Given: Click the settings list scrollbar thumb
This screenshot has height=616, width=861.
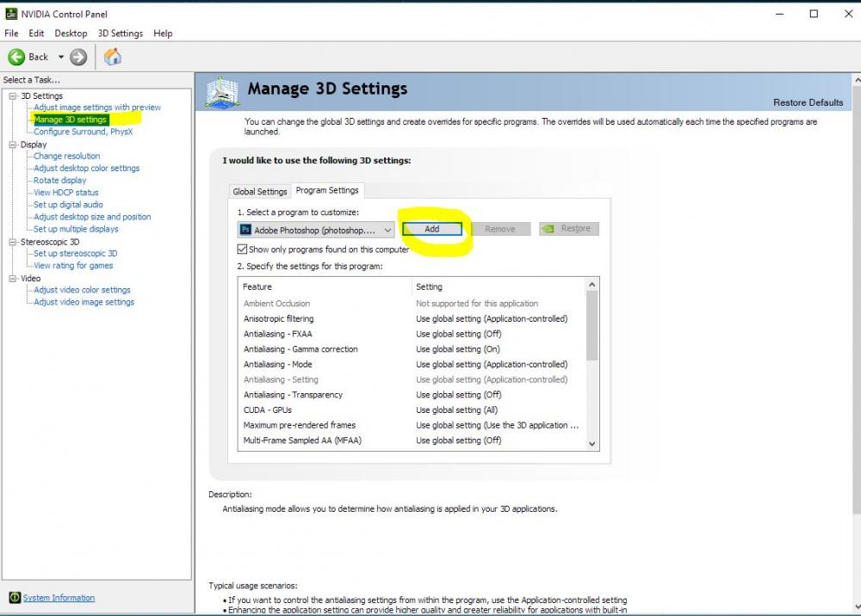Looking at the screenshot, I should (x=592, y=325).
